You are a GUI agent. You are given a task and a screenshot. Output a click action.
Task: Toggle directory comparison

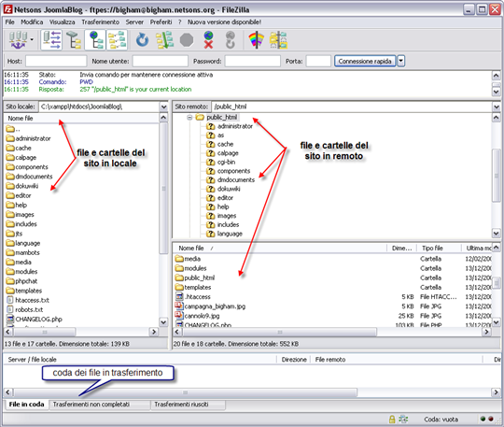pyautogui.click(x=278, y=40)
